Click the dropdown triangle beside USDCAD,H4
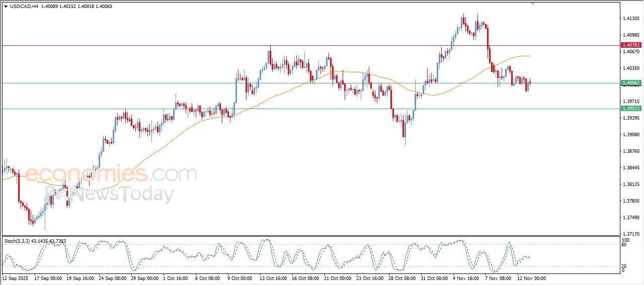The image size is (644, 285). [x=6, y=7]
